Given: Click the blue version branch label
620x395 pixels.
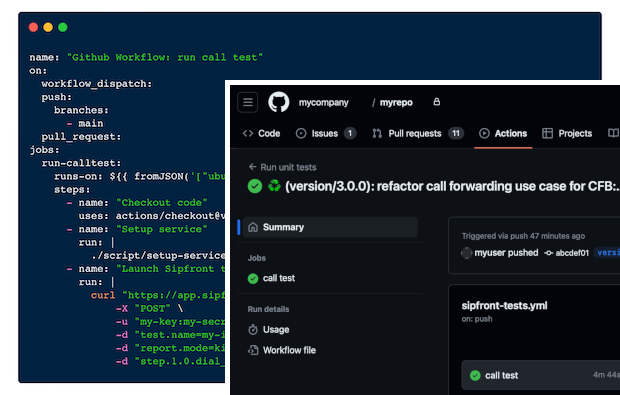Looking at the screenshot, I should coord(607,253).
